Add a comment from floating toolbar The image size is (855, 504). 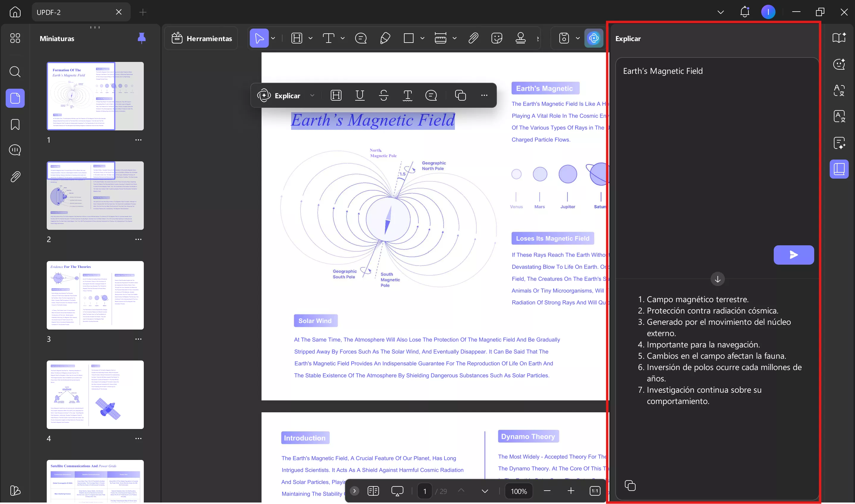point(431,96)
